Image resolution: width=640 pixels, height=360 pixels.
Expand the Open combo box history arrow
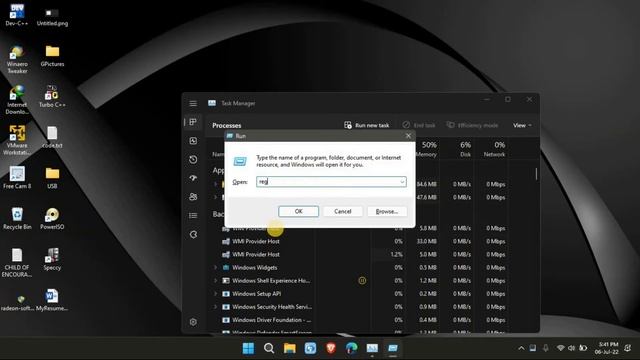(402, 182)
